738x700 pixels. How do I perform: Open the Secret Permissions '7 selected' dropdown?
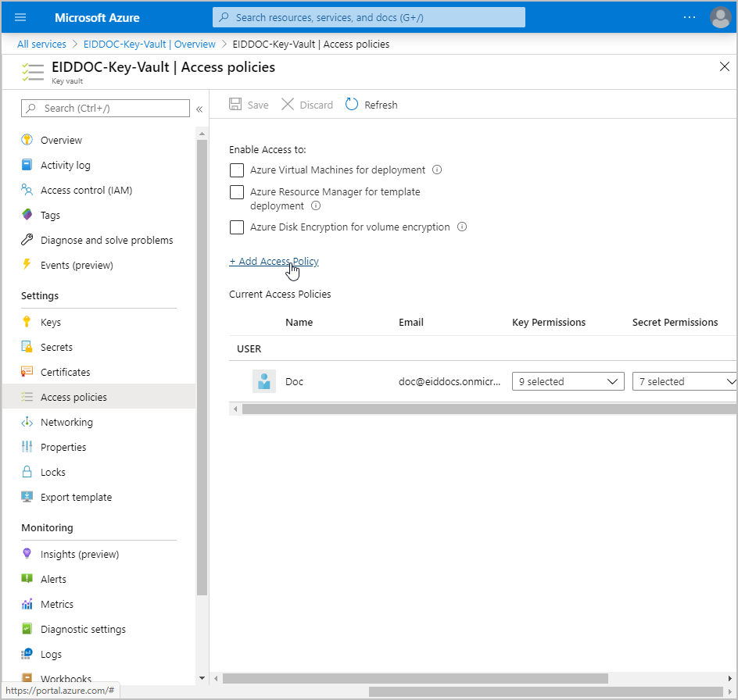[x=685, y=381]
